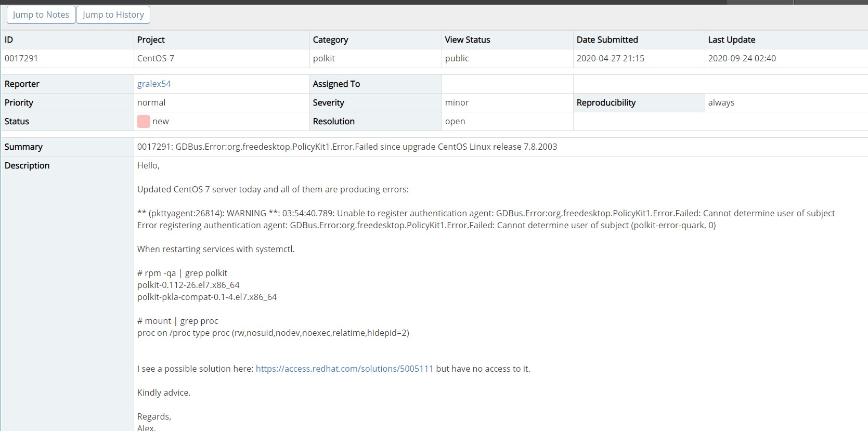Click the '# mount | grep proc' line
This screenshot has width=868, height=431.
[177, 321]
